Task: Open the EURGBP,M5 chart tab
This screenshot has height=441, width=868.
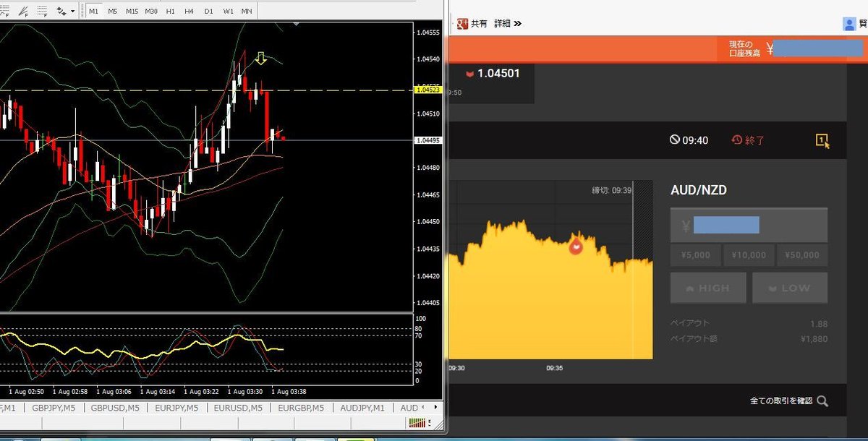Action: [302, 408]
